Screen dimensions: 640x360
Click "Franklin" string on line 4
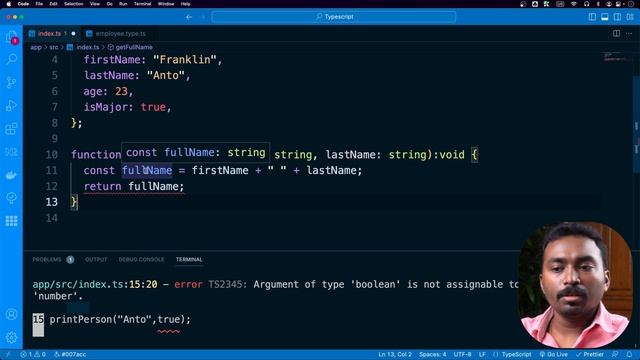pos(184,60)
